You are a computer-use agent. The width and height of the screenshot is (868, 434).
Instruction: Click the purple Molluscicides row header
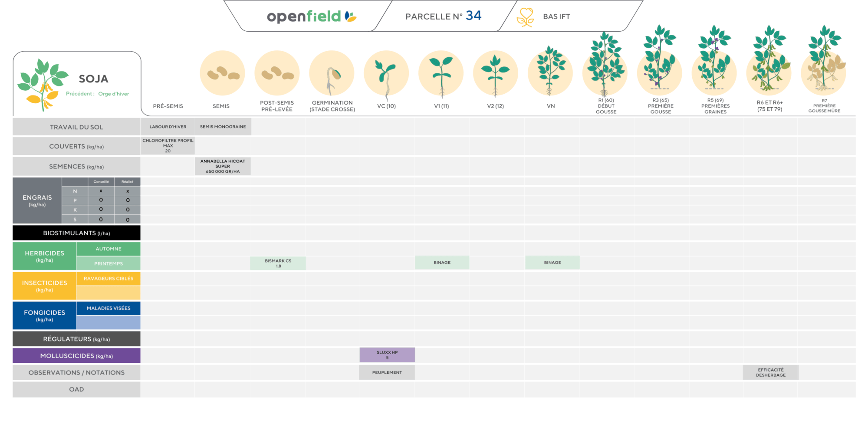[x=76, y=356]
